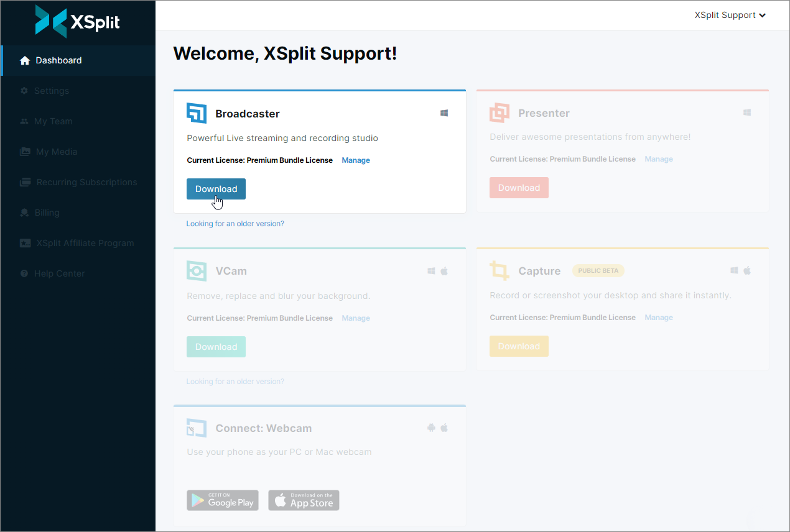Download Connect: Webcam on App Store

(x=304, y=500)
